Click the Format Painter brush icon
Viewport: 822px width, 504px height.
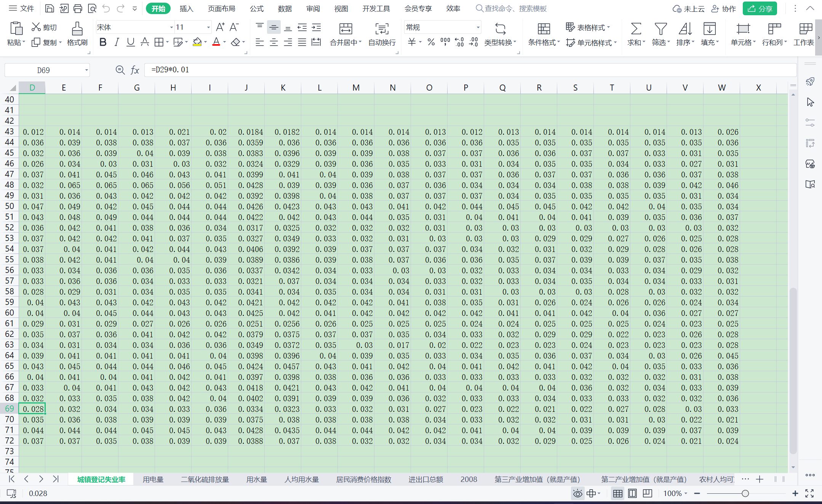(77, 29)
